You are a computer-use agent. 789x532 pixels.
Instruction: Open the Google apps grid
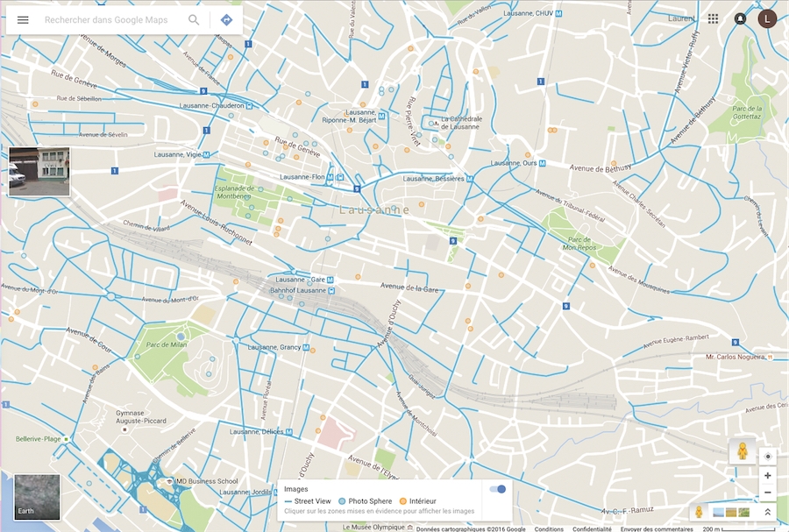pyautogui.click(x=713, y=18)
